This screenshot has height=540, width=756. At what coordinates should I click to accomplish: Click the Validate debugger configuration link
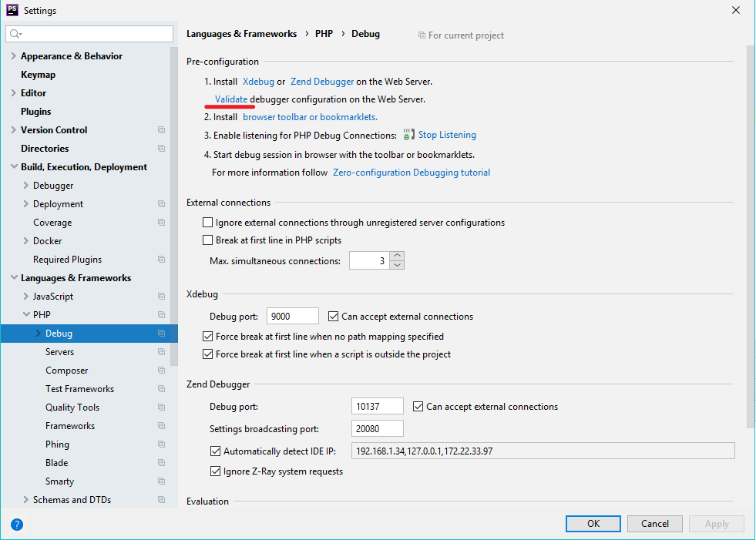pyautogui.click(x=231, y=99)
